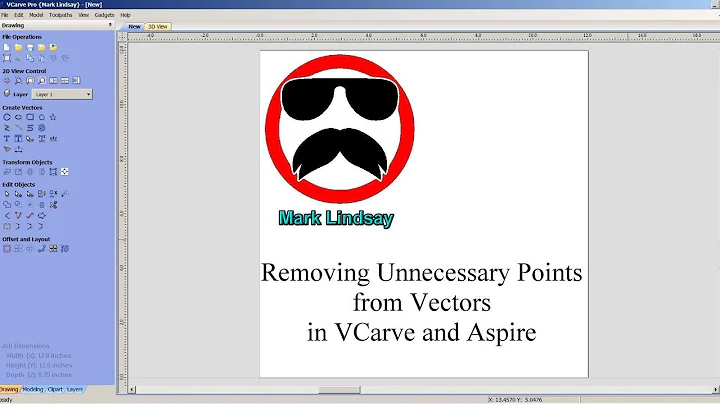The image size is (720, 404).
Task: Select the Draw Curve S-shaped tool
Action: 30,128
